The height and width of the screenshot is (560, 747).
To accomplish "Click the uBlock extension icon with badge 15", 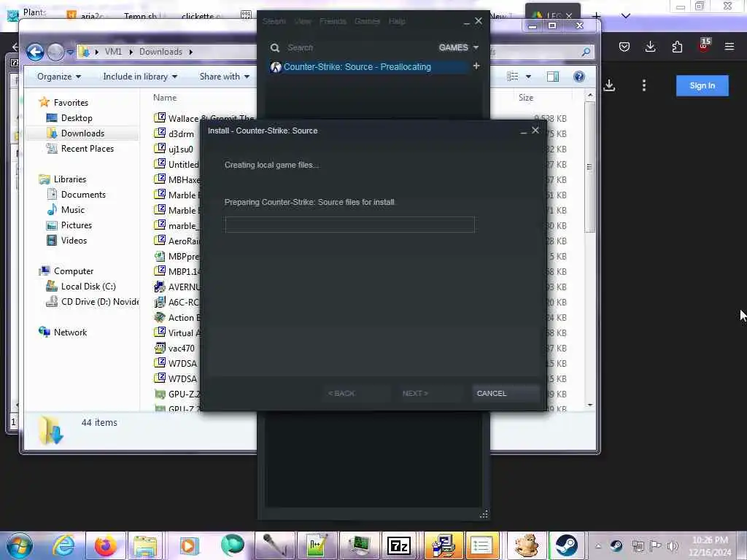I will pos(704,45).
